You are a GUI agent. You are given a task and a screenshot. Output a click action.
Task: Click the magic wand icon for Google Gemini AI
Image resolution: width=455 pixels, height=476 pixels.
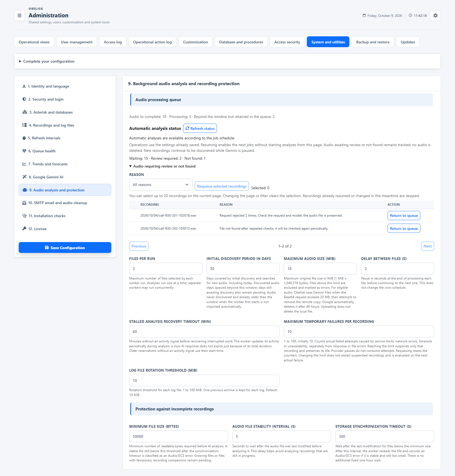(x=25, y=177)
